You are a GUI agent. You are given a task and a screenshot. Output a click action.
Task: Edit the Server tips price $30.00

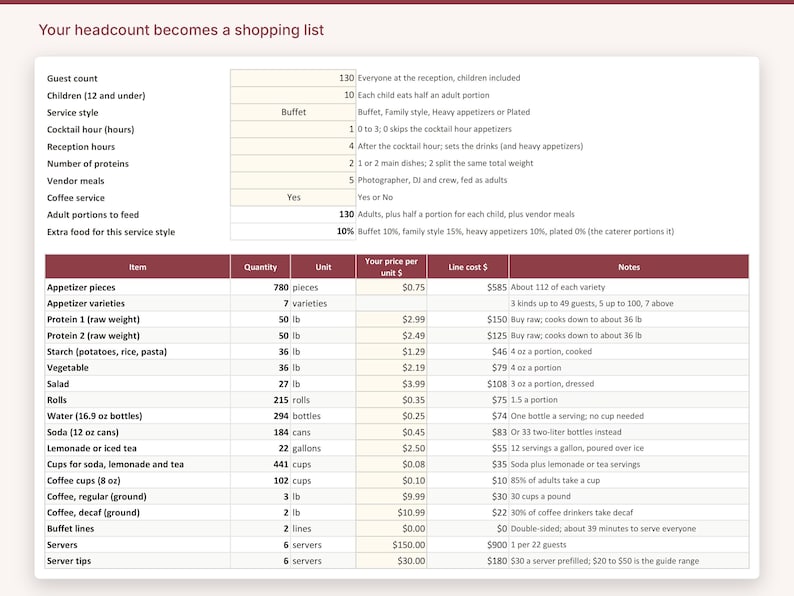tap(391, 561)
